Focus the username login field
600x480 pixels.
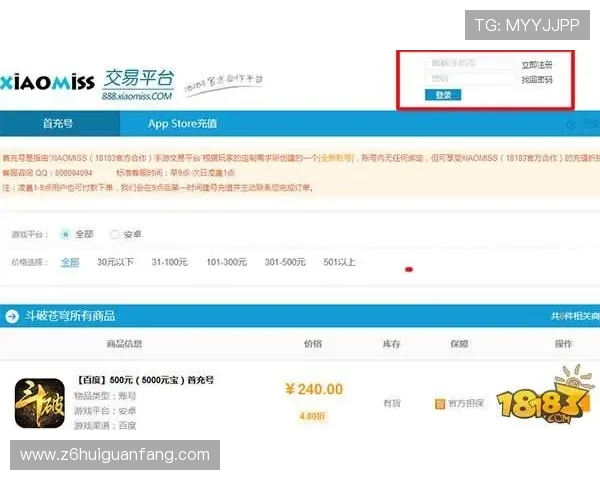coord(470,64)
